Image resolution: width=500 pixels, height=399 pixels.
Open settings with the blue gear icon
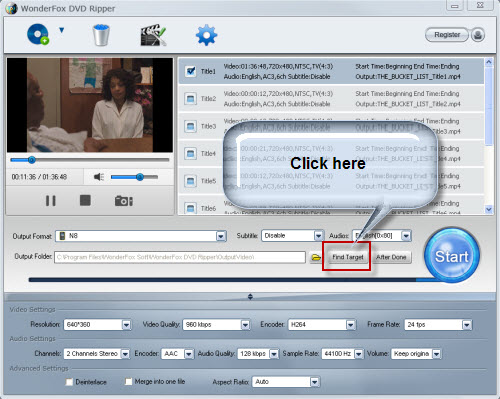206,35
